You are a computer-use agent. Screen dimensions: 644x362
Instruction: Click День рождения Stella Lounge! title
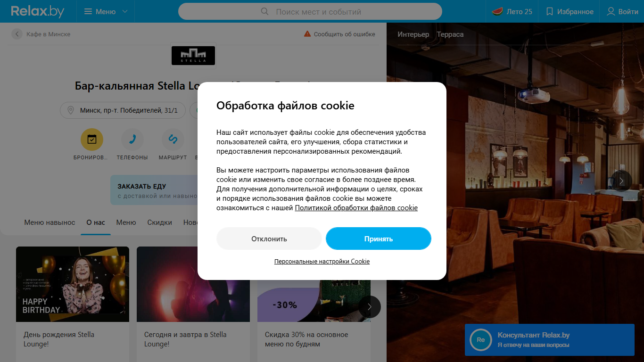coord(59,339)
